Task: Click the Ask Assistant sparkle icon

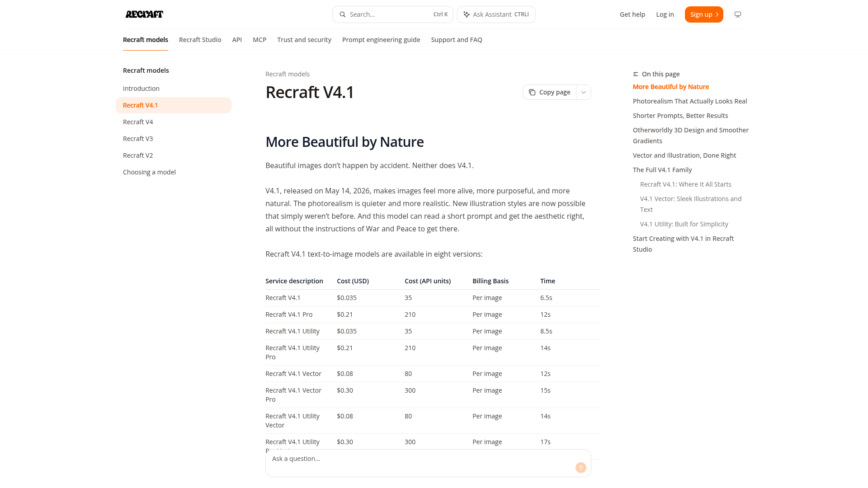Action: click(x=467, y=14)
